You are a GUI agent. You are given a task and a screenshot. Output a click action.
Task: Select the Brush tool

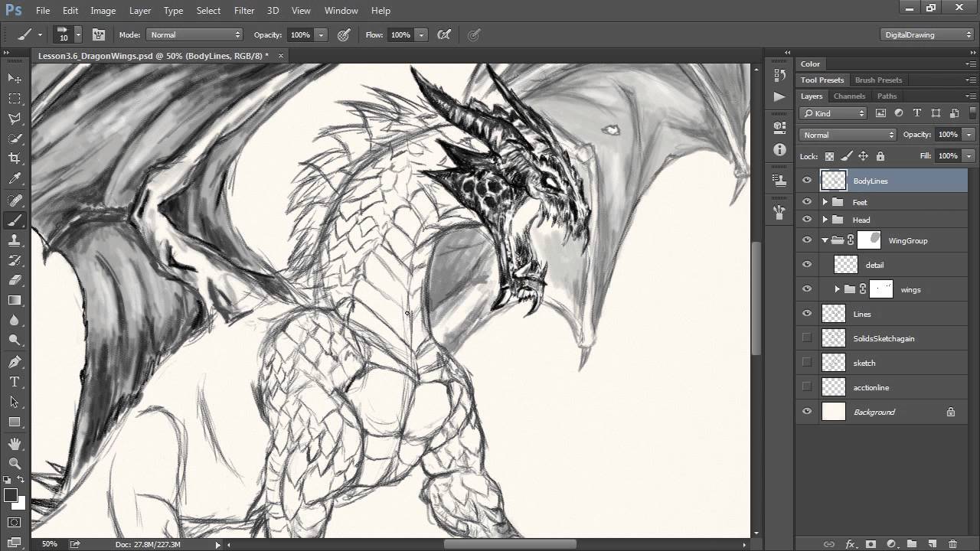coord(15,220)
